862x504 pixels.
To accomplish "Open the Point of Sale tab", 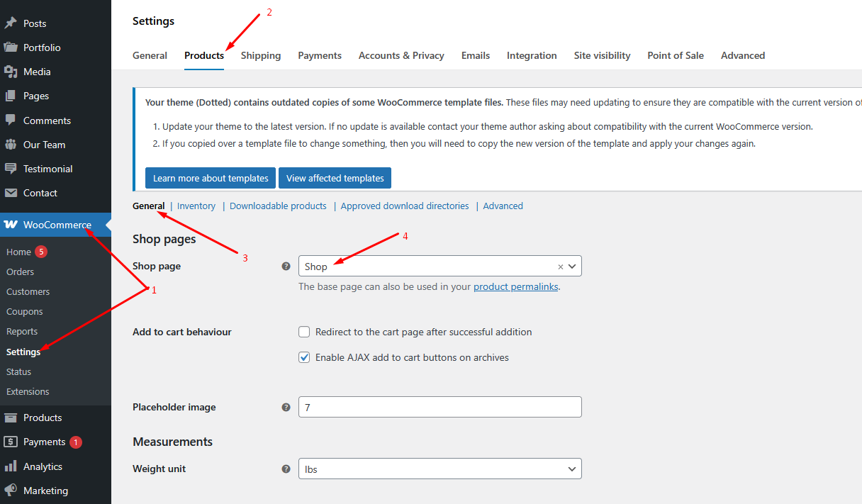I will click(x=676, y=55).
